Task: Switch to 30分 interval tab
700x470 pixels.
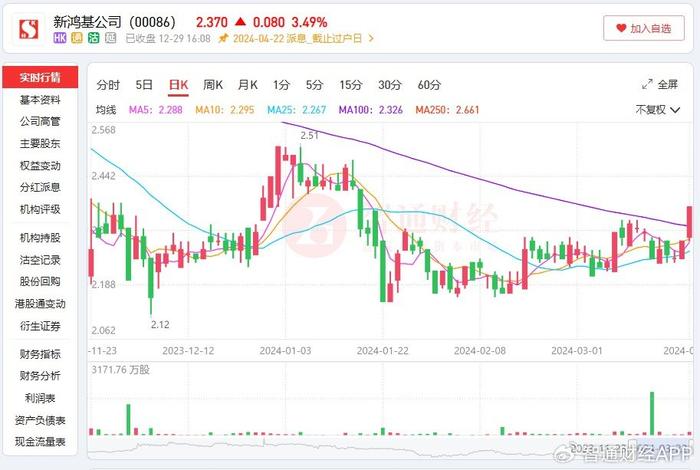Action: pyautogui.click(x=390, y=85)
